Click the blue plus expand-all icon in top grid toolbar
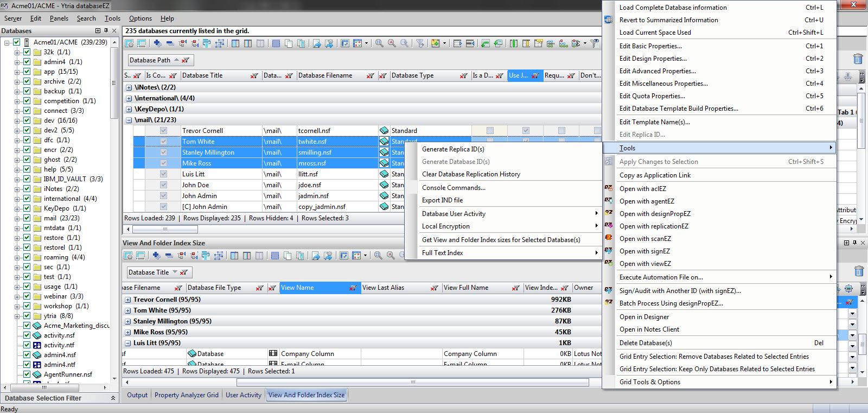The width and height of the screenshot is (868, 413). (157, 43)
